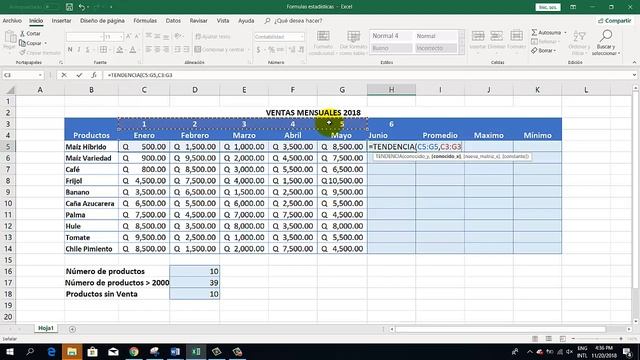Viewport: 640px width, 360px height.
Task: Open the font name dropdown
Action: point(101,37)
